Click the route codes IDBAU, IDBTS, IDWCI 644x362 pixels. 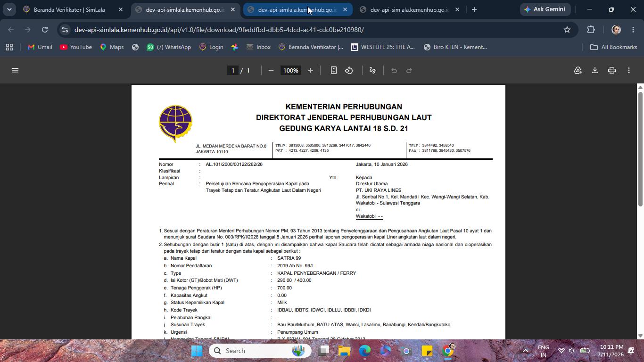tap(324, 310)
